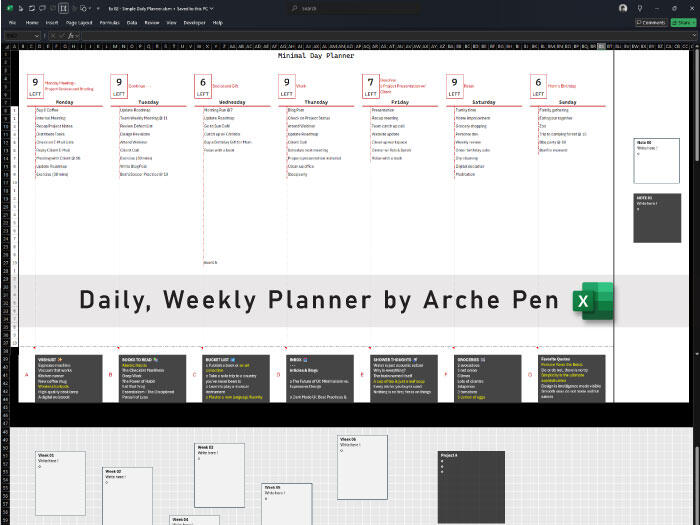Click the Excel app icon in title bar
Image resolution: width=700 pixels, height=525 pixels.
point(8,7)
